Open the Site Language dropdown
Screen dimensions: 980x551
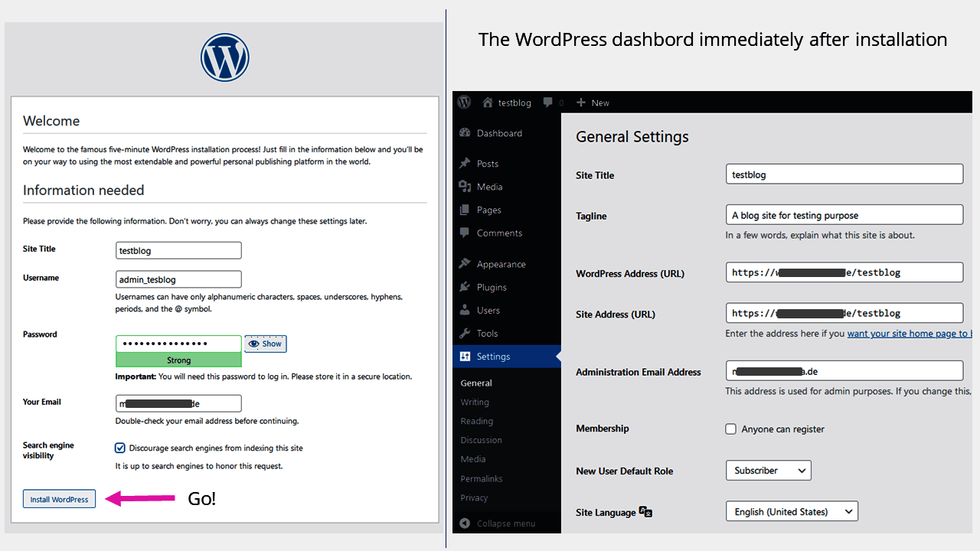[x=792, y=510]
